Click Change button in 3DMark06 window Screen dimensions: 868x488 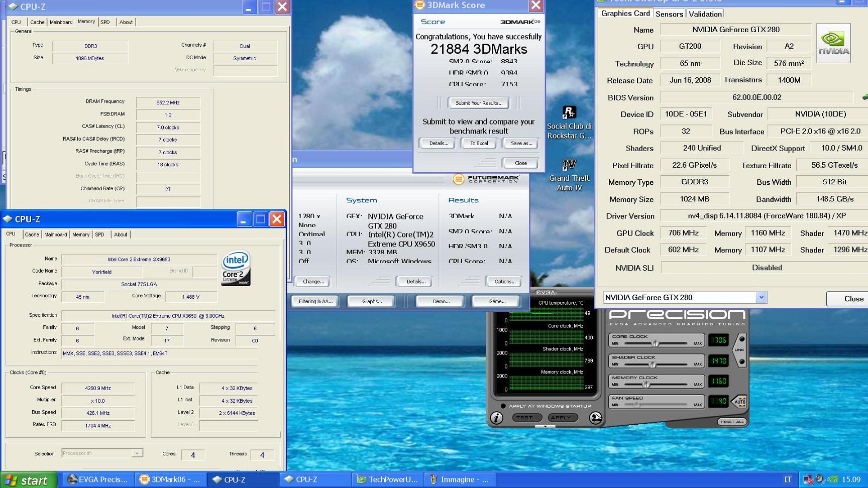[313, 282]
